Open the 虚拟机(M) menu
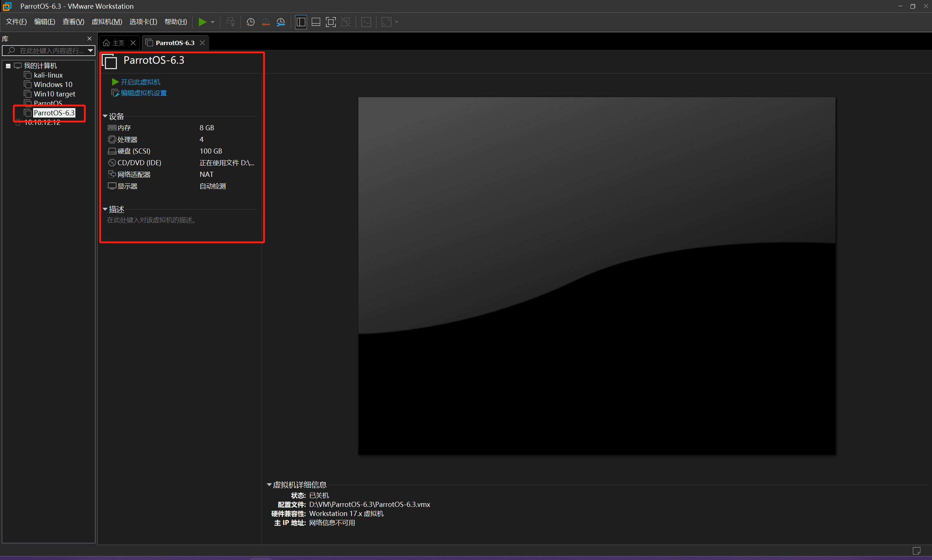This screenshot has width=932, height=560. 106,21
